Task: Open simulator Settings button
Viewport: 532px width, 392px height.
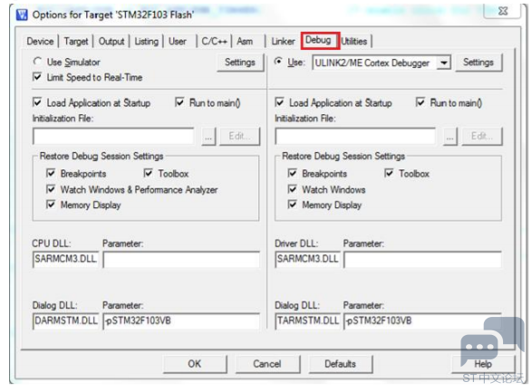Action: [240, 62]
